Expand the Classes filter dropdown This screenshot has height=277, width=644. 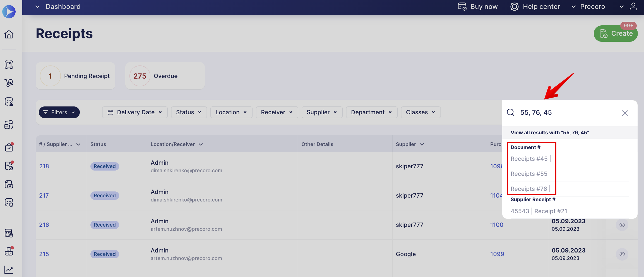pos(421,112)
